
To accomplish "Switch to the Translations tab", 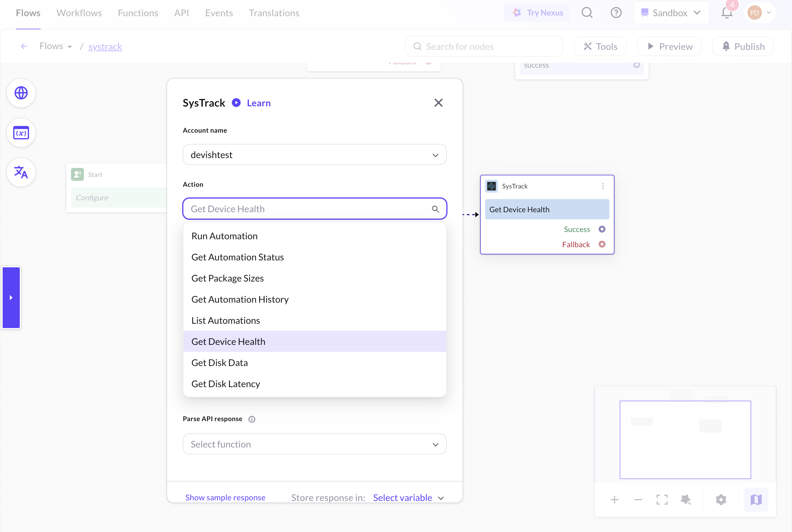I will (x=274, y=13).
